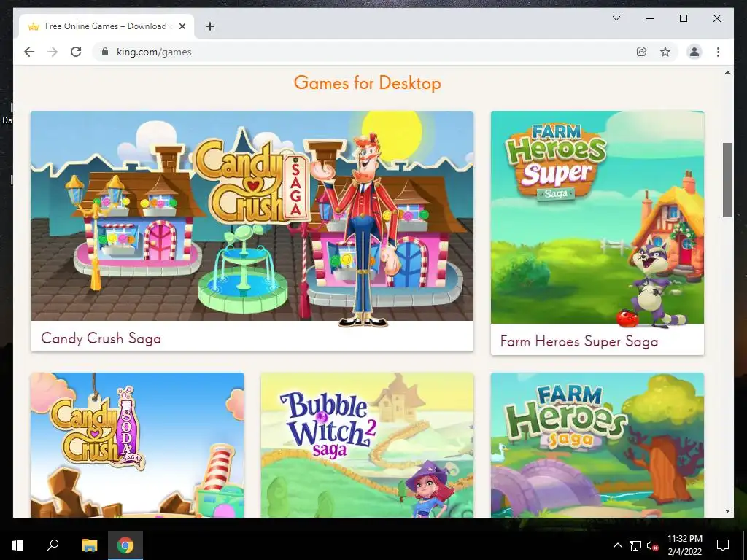The width and height of the screenshot is (747, 560).
Task: Click the Chrome taskbar icon
Action: pyautogui.click(x=125, y=545)
